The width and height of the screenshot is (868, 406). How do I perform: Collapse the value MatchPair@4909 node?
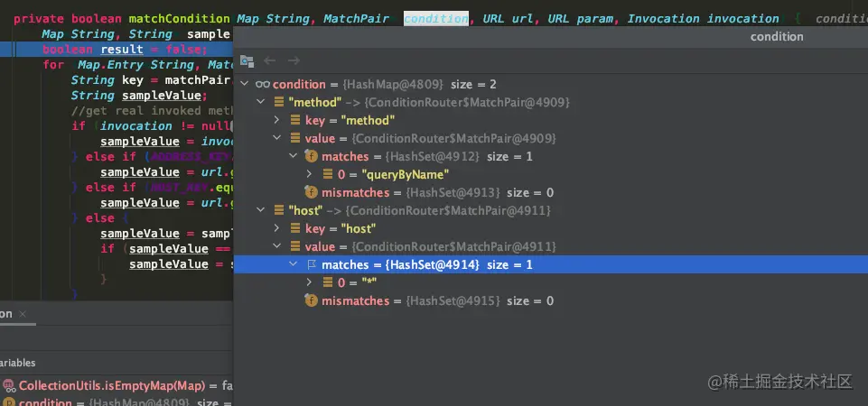[x=277, y=138]
